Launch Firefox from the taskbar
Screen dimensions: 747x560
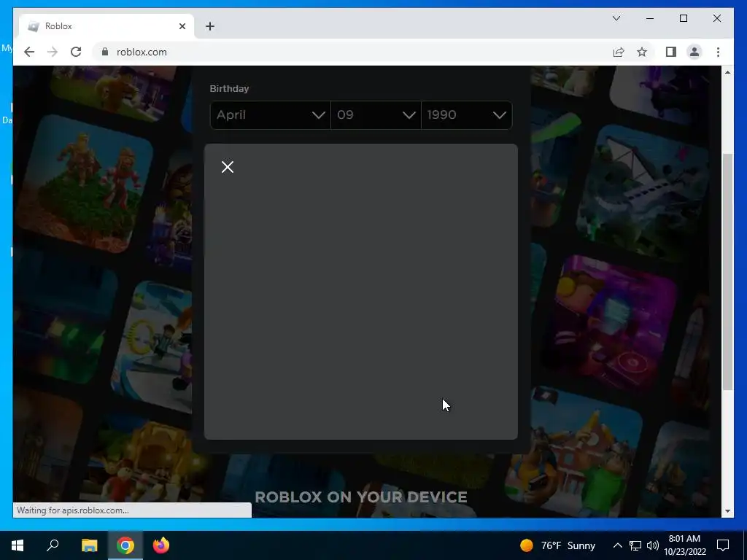161,545
